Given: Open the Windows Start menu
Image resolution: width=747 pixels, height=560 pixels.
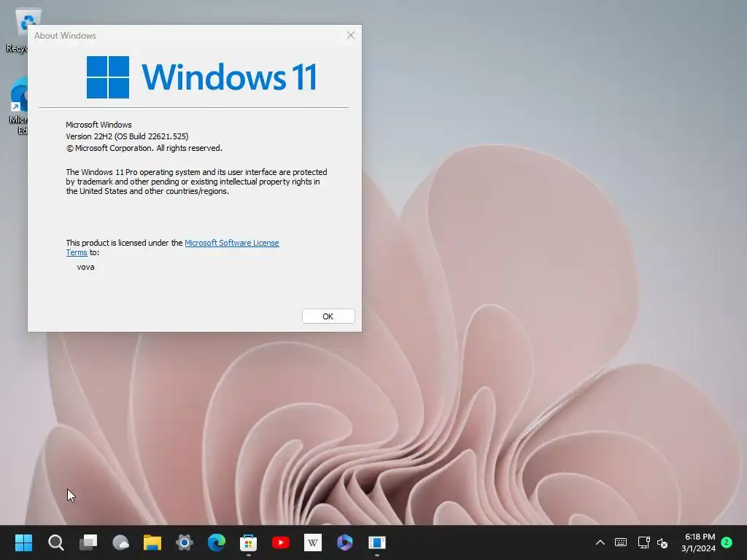Looking at the screenshot, I should [x=23, y=542].
